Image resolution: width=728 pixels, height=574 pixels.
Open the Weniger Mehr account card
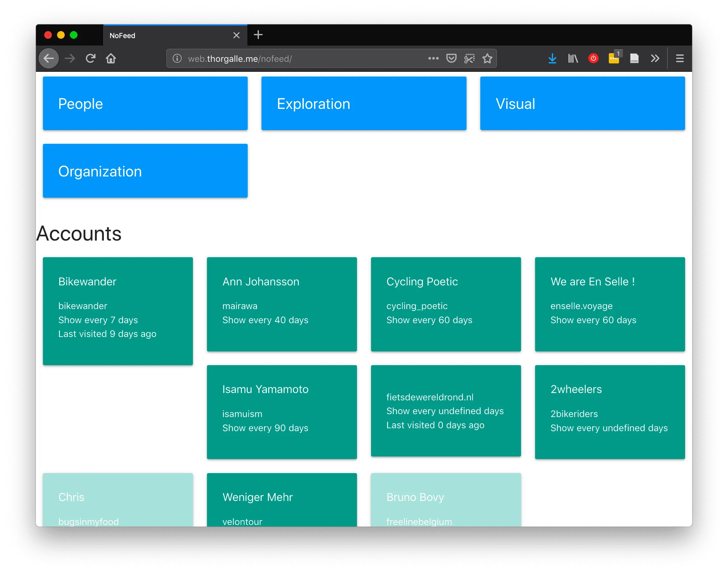pyautogui.click(x=282, y=500)
